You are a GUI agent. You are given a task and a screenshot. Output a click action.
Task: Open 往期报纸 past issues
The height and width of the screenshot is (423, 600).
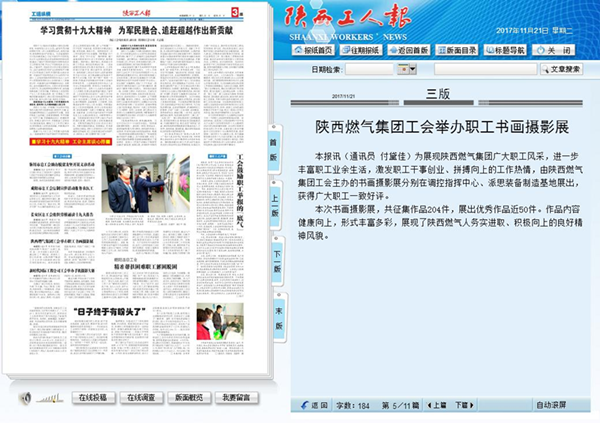361,50
